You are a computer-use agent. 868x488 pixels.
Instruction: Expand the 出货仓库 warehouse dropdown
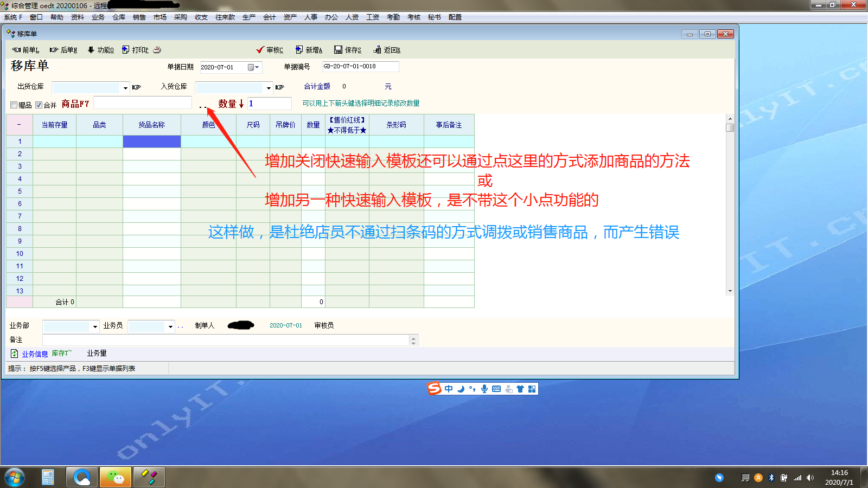(x=125, y=88)
